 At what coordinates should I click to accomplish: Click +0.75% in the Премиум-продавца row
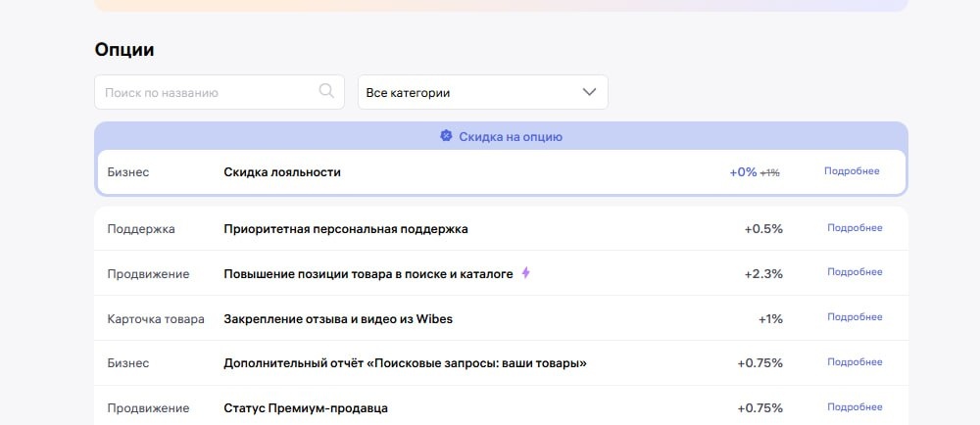760,408
